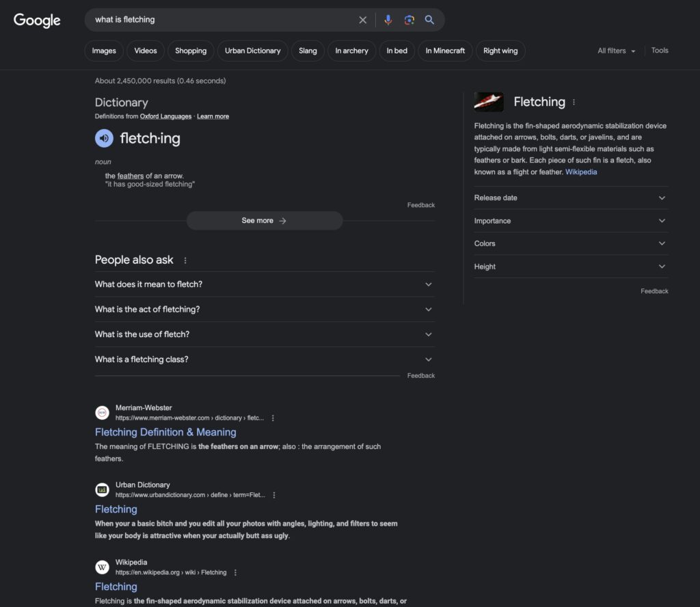Click the magnifying glass search icon
The image size is (700, 607).
(429, 20)
